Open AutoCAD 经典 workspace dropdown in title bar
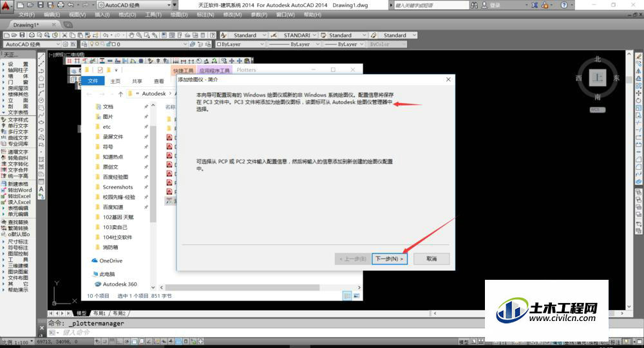 (x=169, y=5)
